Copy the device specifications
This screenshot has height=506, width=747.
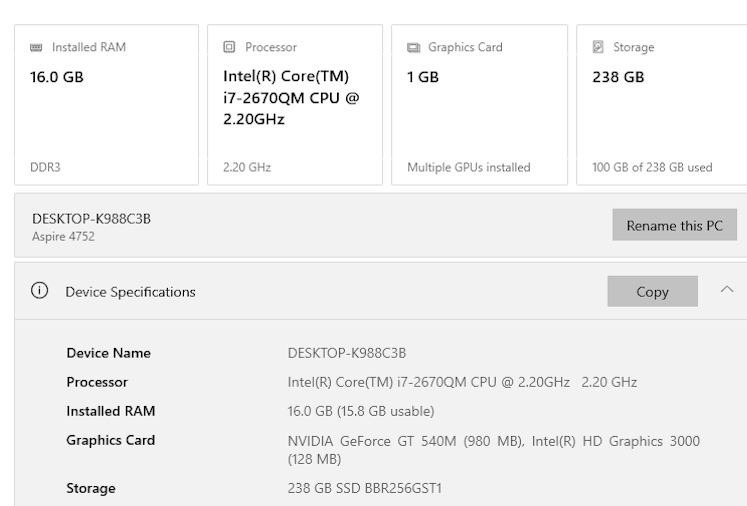point(652,292)
